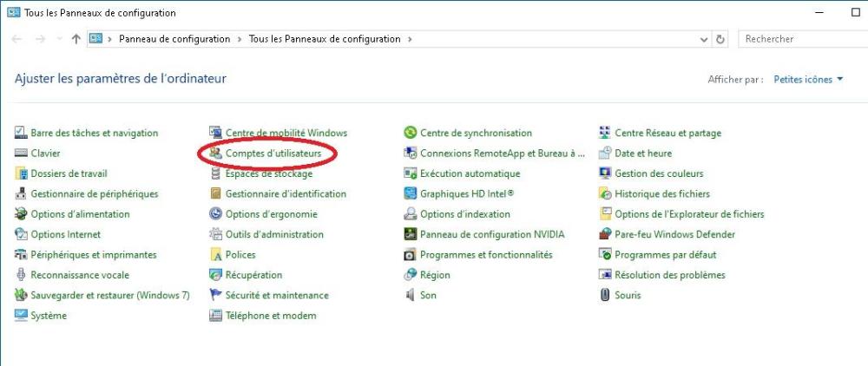This screenshot has height=366, width=868.
Task: Open the Afficher par Petites icônes dropdown
Action: (808, 80)
